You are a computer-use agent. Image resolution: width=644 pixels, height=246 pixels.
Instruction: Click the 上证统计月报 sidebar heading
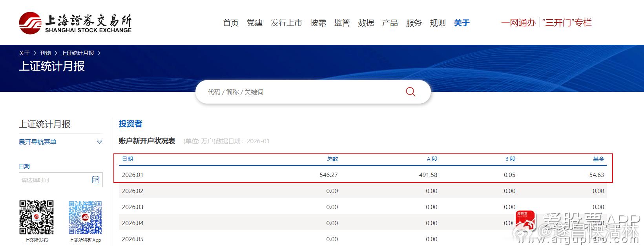tap(45, 124)
